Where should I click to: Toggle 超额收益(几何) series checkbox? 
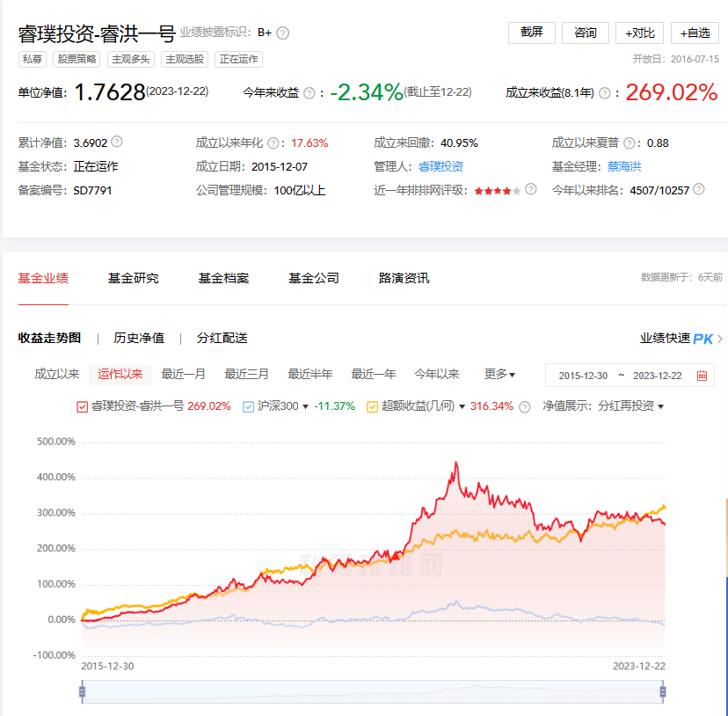[373, 407]
